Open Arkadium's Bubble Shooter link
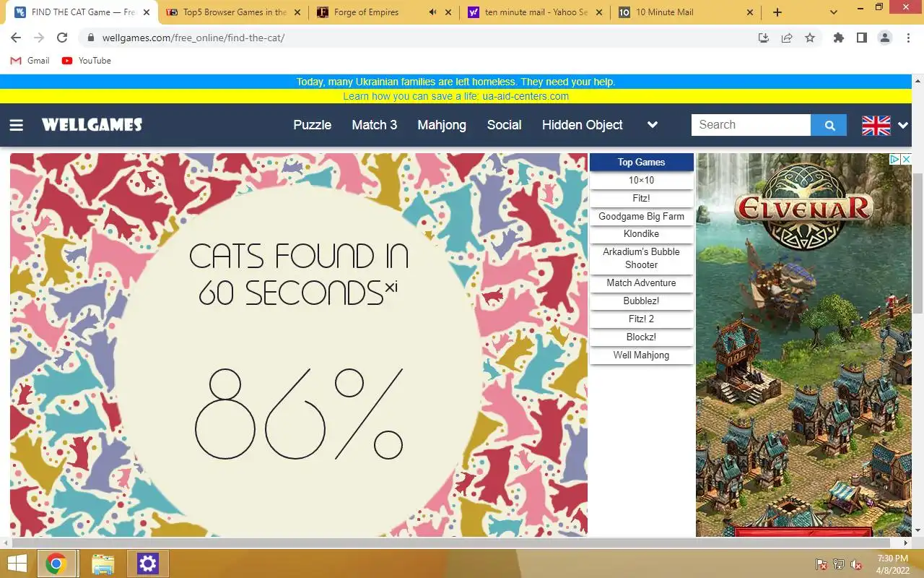Image resolution: width=924 pixels, height=578 pixels. [641, 258]
